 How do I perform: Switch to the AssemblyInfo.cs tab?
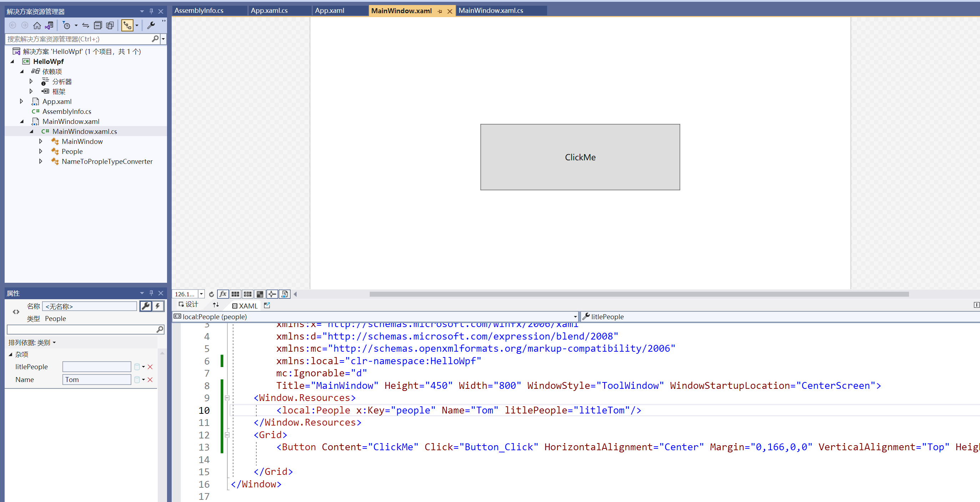click(209, 11)
